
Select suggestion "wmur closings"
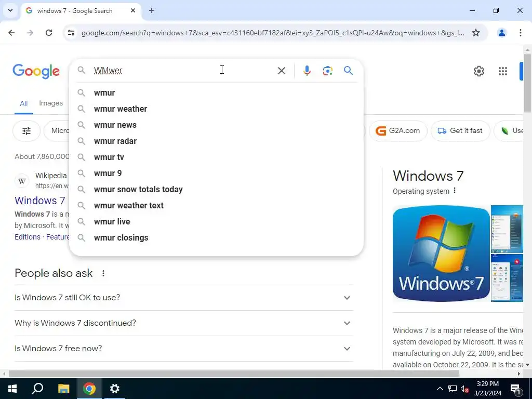[216, 238]
